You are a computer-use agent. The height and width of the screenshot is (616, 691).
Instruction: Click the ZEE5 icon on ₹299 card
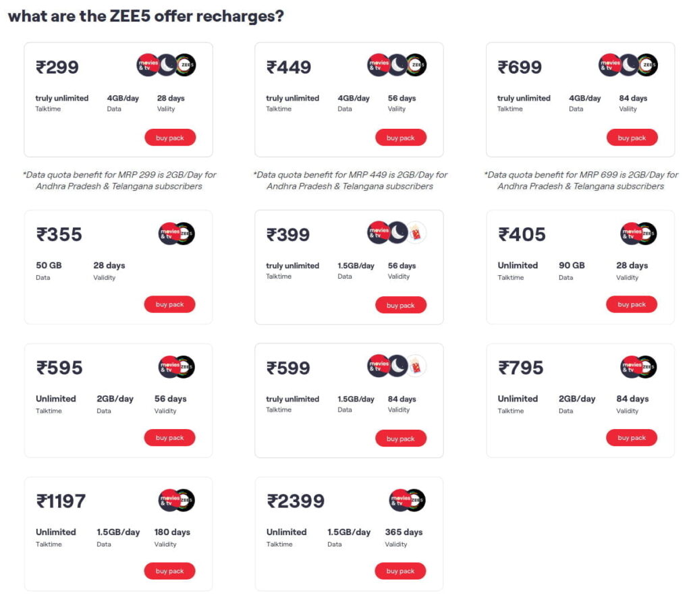(x=185, y=65)
